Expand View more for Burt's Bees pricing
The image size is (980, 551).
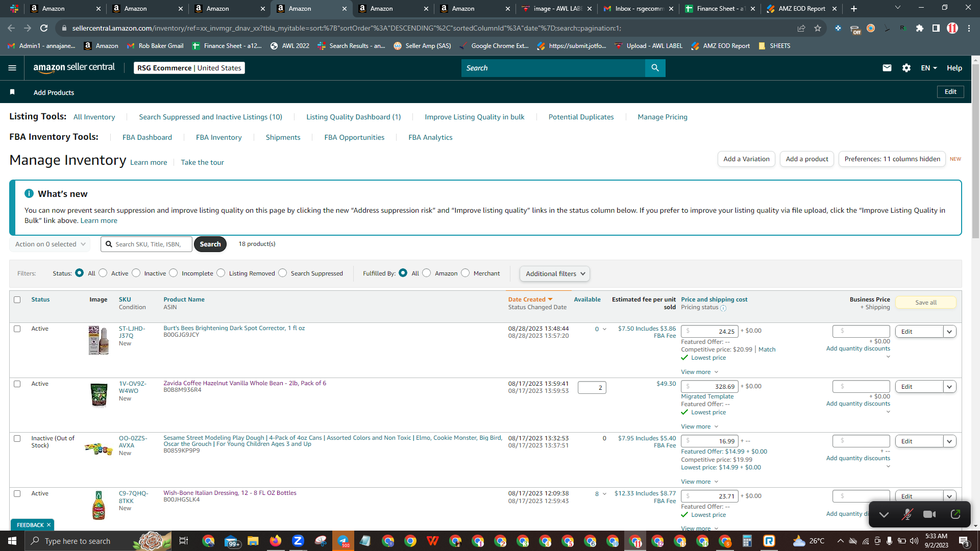point(700,372)
